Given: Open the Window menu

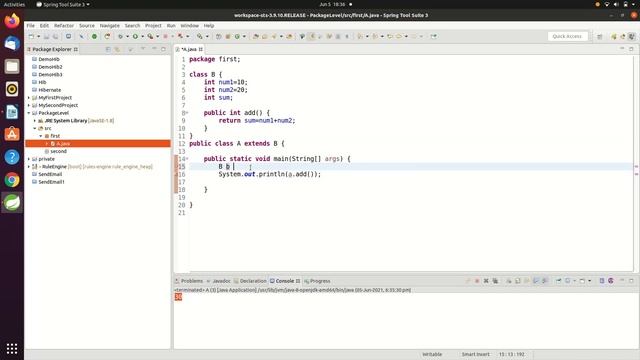Looking at the screenshot, I should pyautogui.click(x=189, y=25).
